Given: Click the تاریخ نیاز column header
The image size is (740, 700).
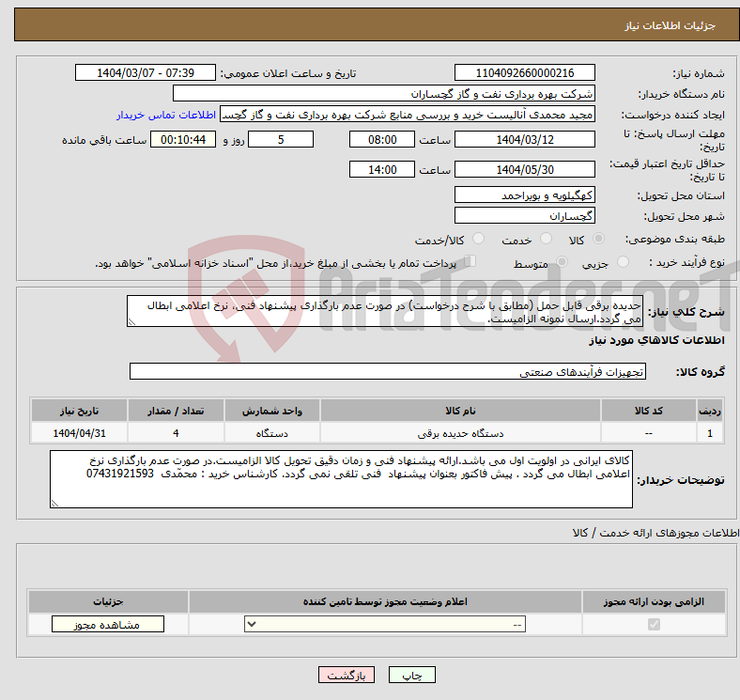Looking at the screenshot, I should tap(79, 411).
